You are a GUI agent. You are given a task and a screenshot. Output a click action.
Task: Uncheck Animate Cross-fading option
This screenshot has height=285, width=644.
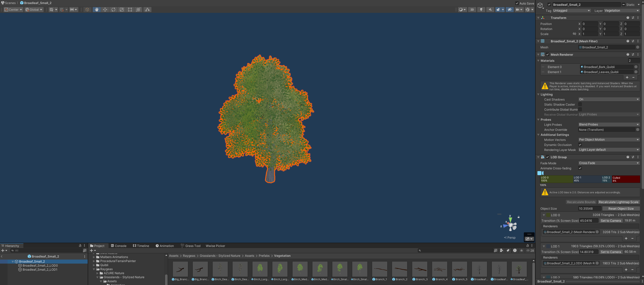point(580,168)
